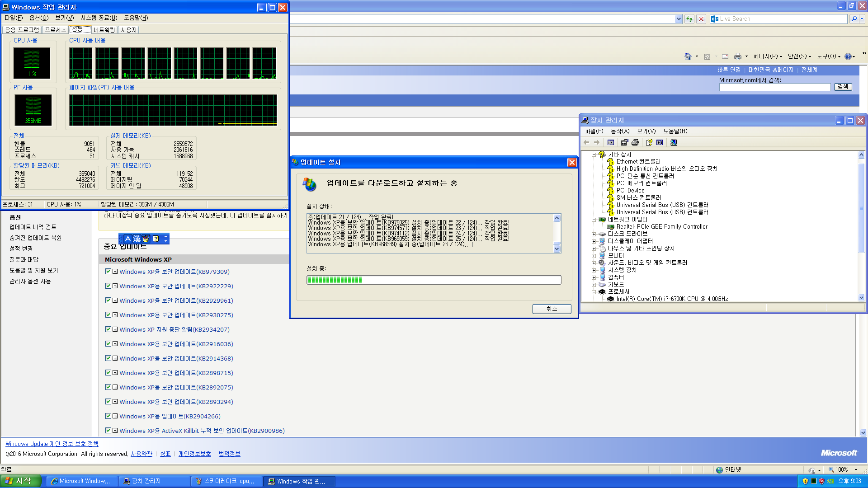Click the update installation progress bar

(434, 280)
